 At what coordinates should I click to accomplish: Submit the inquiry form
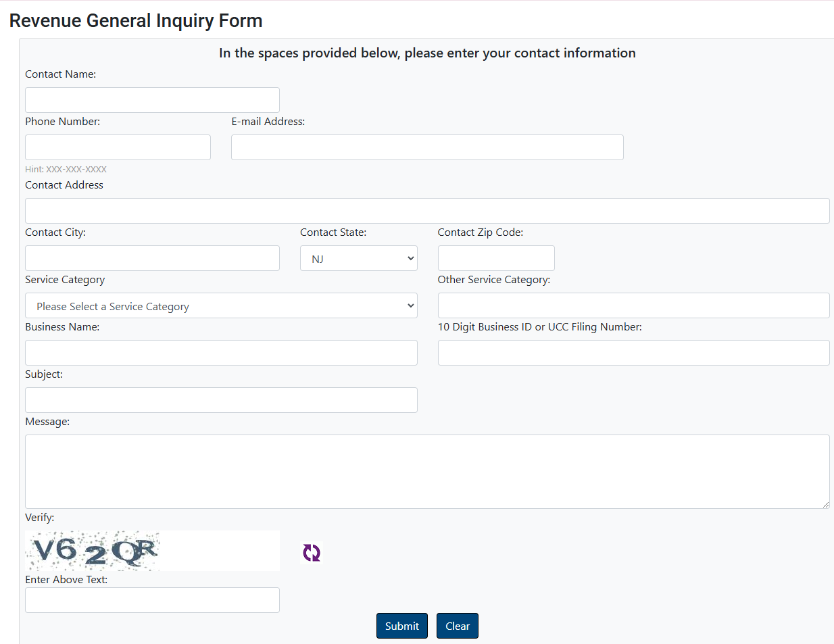(x=402, y=626)
